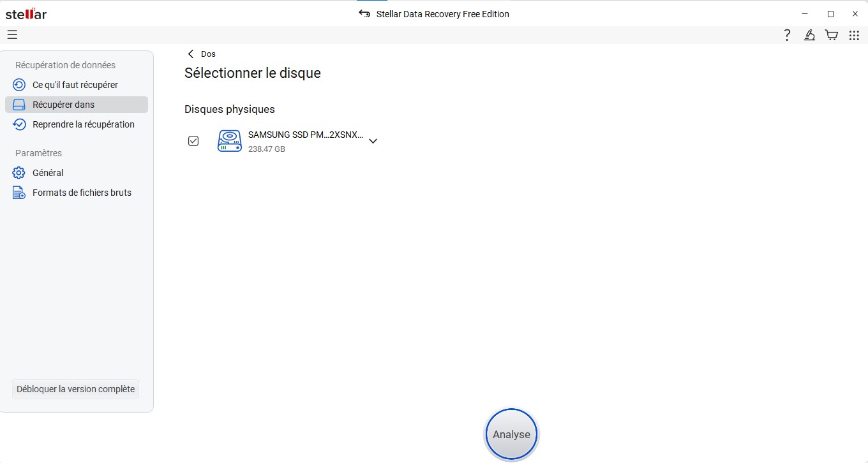Click the Reprendre la récupération icon

click(19, 124)
